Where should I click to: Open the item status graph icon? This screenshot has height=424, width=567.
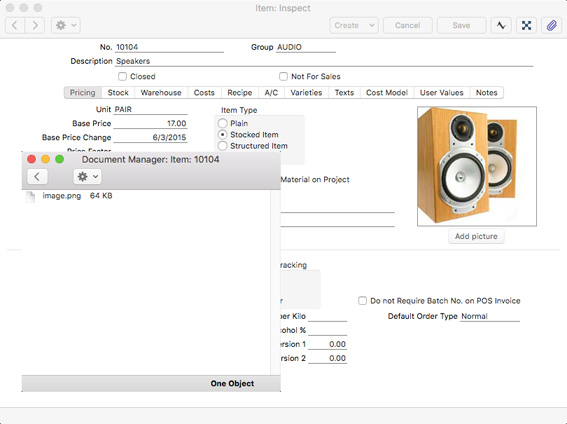click(x=501, y=25)
